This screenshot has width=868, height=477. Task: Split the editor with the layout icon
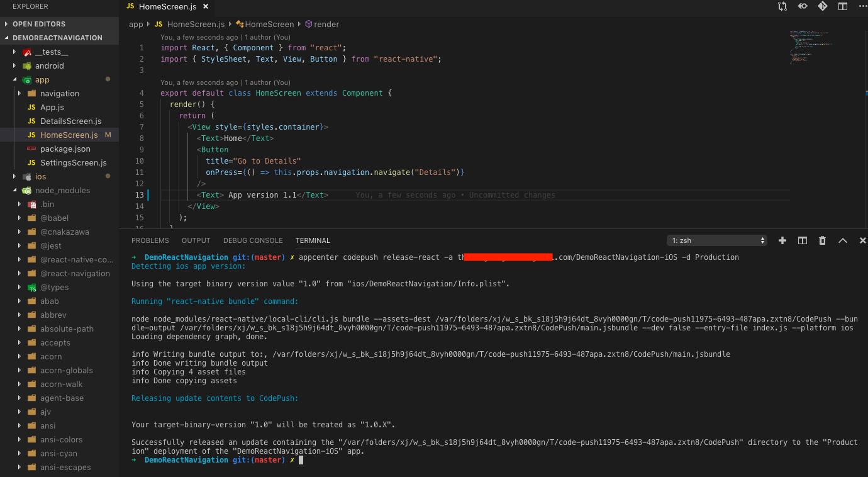(x=842, y=6)
